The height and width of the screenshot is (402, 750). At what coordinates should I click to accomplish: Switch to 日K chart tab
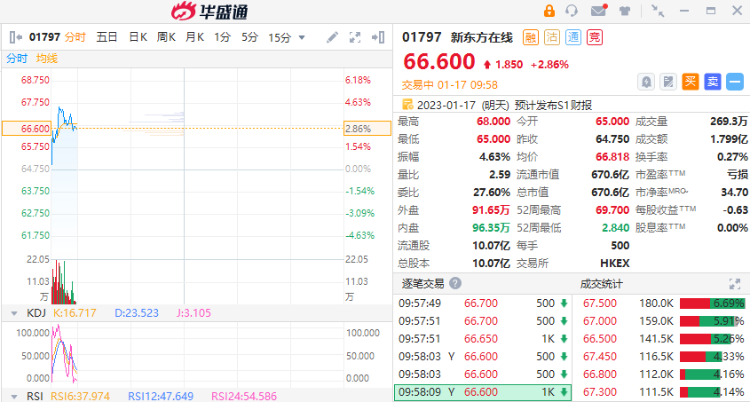138,37
